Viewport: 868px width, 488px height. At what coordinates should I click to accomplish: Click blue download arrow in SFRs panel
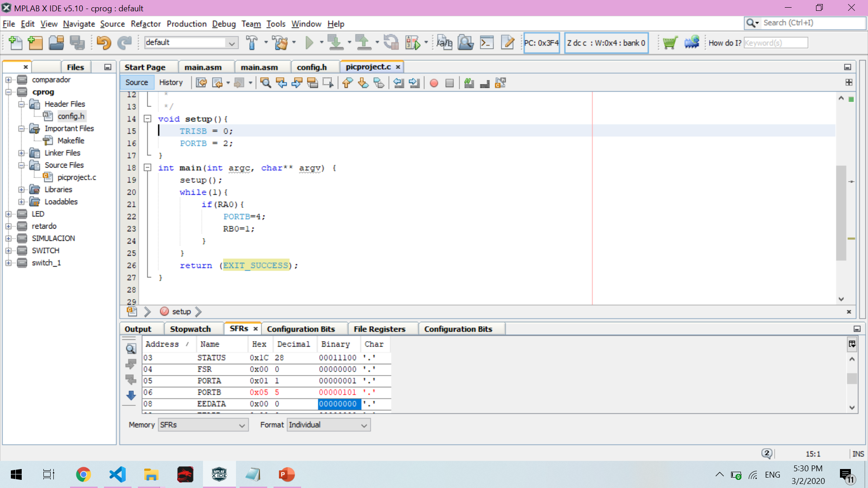(x=131, y=396)
